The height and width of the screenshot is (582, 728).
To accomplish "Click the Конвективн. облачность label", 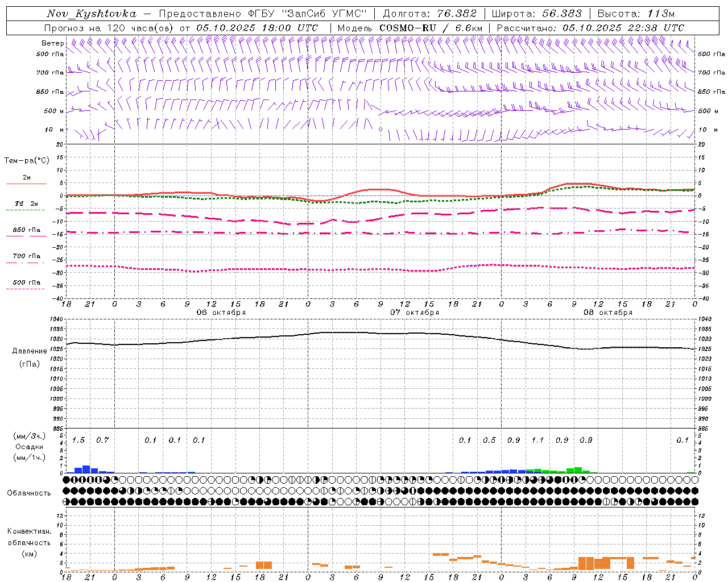I will tap(29, 537).
